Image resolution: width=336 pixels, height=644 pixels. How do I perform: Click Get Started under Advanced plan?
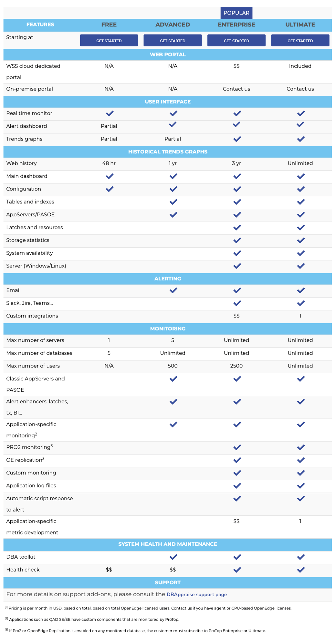pyautogui.click(x=173, y=41)
